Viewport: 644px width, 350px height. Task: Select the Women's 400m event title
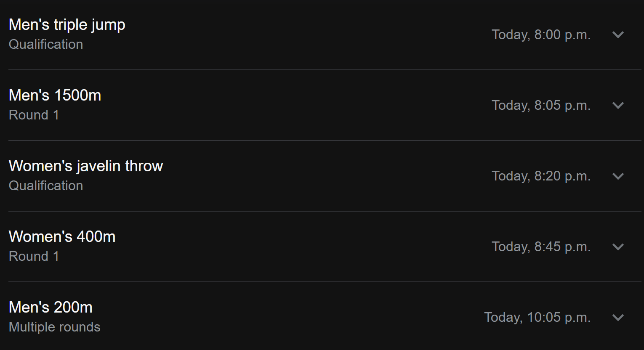pos(62,237)
